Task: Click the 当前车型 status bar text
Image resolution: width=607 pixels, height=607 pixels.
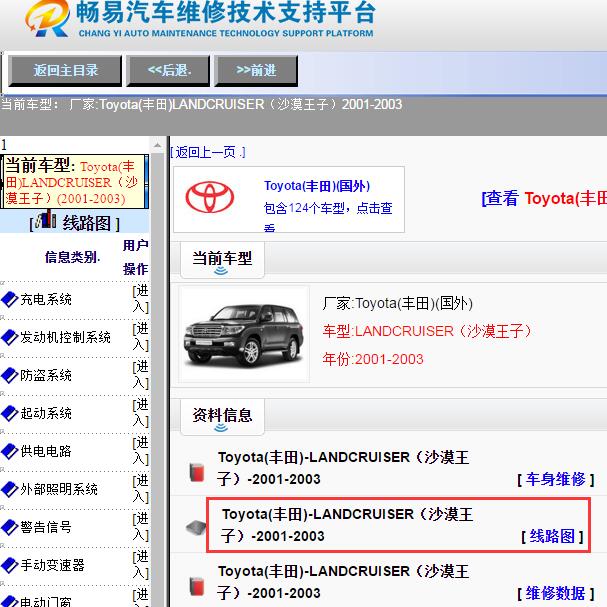Action: [201, 105]
